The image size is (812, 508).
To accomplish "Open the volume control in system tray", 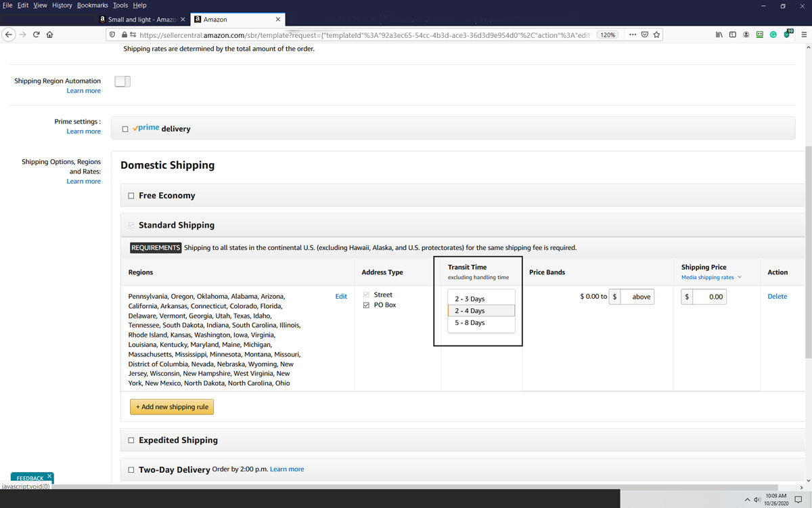I will [757, 500].
